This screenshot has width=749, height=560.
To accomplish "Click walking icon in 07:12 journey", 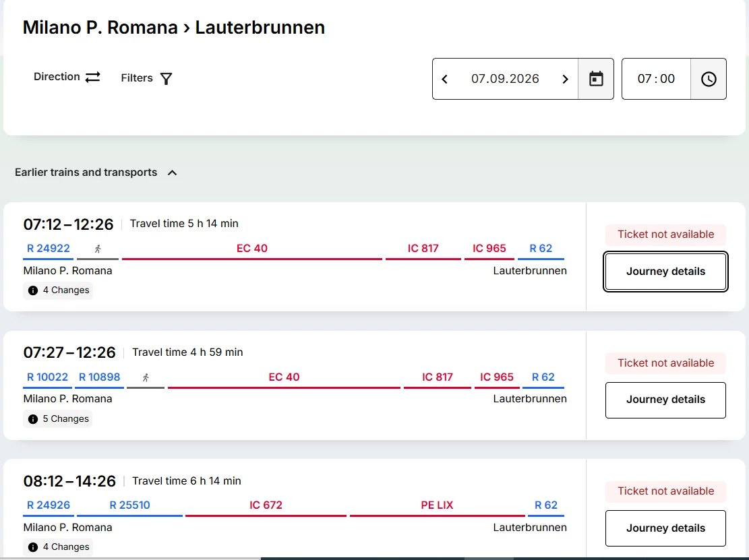I will (x=98, y=249).
